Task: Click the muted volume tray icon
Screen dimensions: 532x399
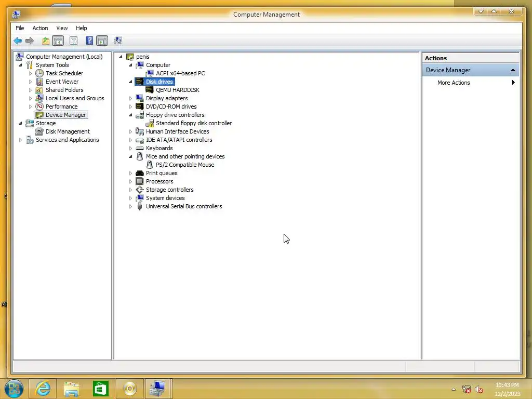Action: pyautogui.click(x=478, y=390)
